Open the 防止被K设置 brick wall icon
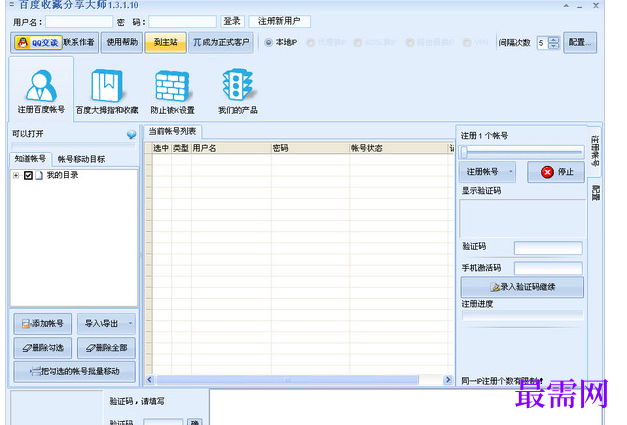This screenshot has height=425, width=627. coord(172,91)
